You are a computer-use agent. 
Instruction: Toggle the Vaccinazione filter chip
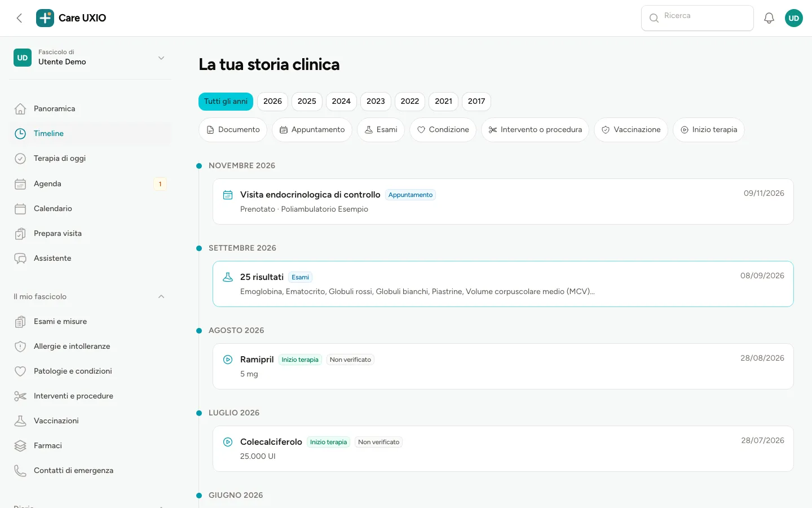[x=630, y=130]
